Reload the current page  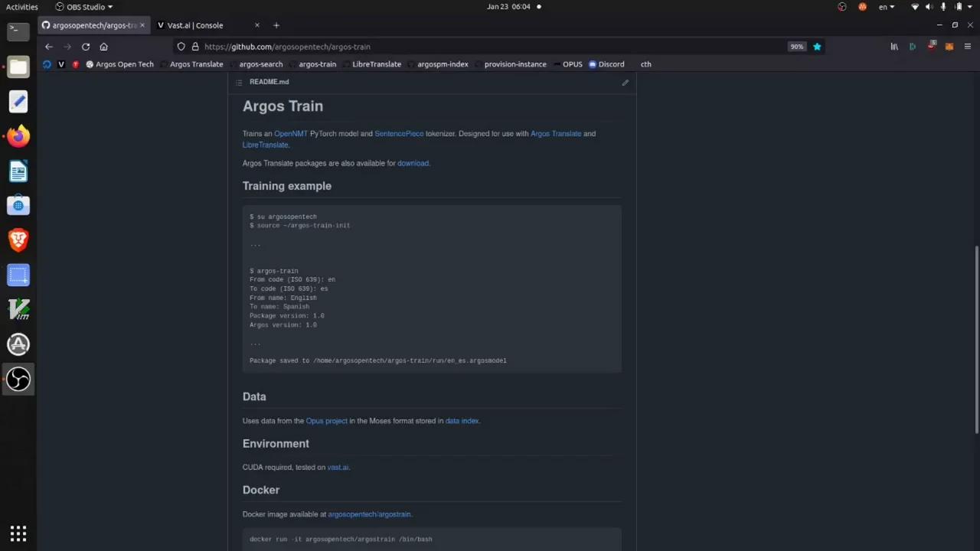coord(86,47)
